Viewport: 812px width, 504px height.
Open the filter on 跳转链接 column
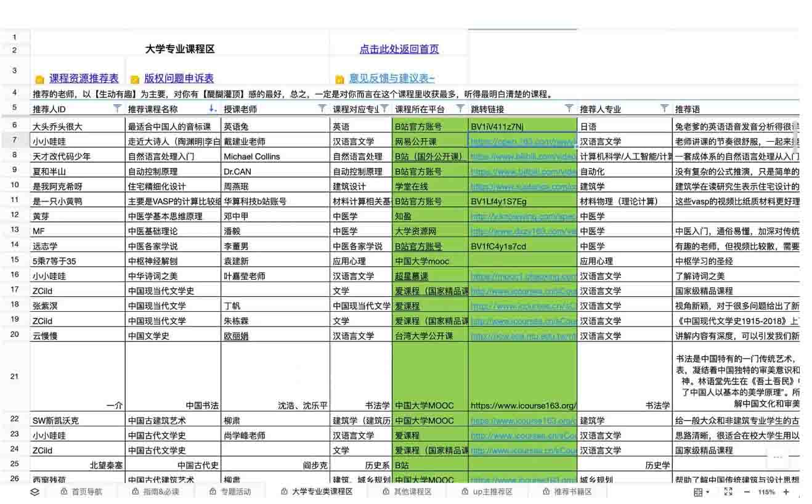tap(569, 108)
